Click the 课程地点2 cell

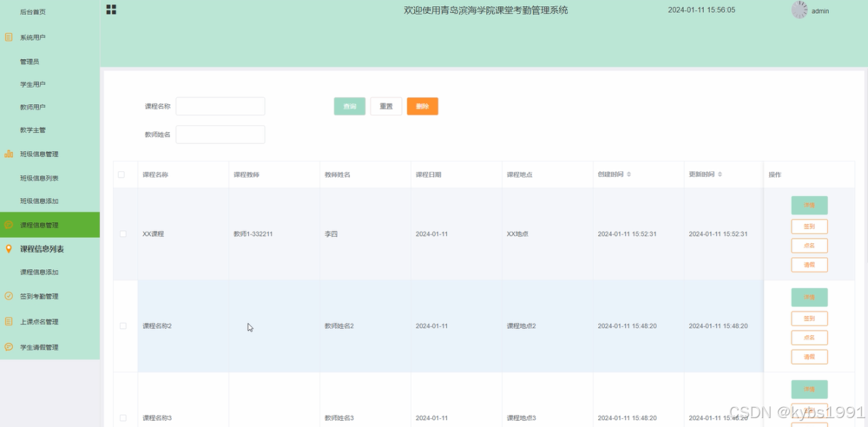(521, 326)
